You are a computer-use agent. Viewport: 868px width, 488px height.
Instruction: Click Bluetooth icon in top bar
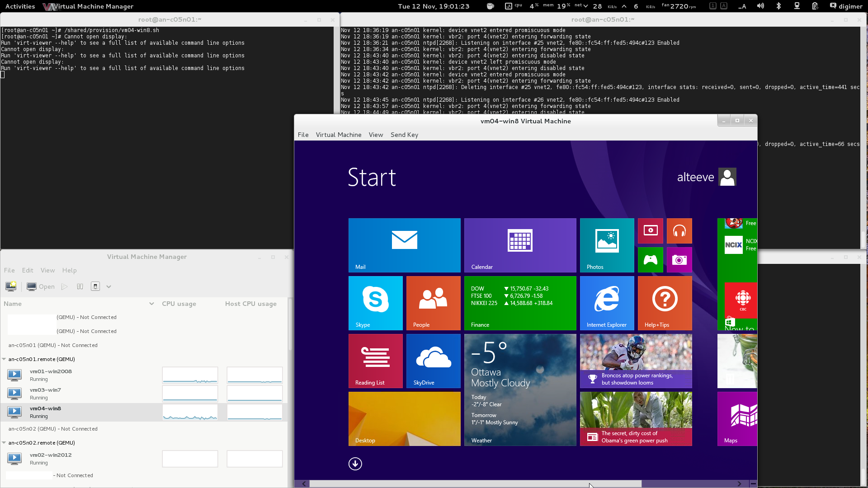point(778,6)
